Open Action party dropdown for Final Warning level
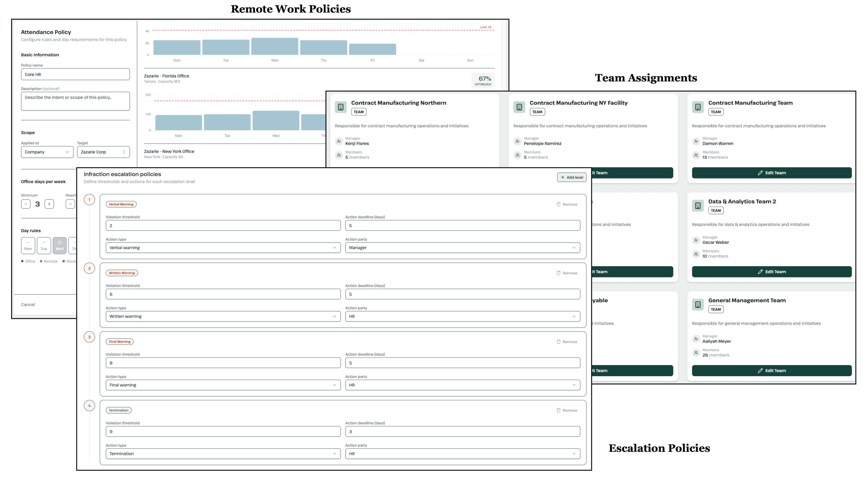 coord(463,385)
